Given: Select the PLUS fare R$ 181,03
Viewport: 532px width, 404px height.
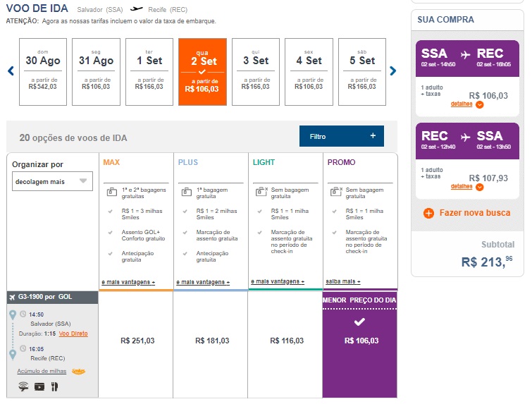Looking at the screenshot, I should pos(211,341).
